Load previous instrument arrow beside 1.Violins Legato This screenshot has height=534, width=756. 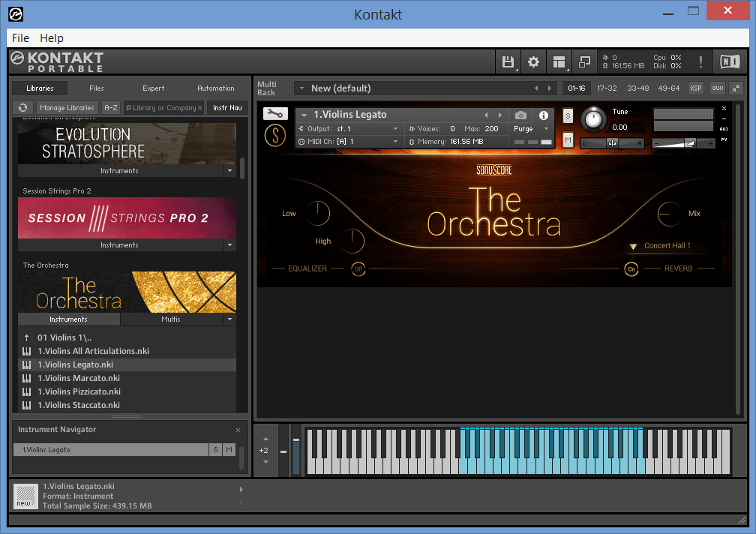point(486,115)
